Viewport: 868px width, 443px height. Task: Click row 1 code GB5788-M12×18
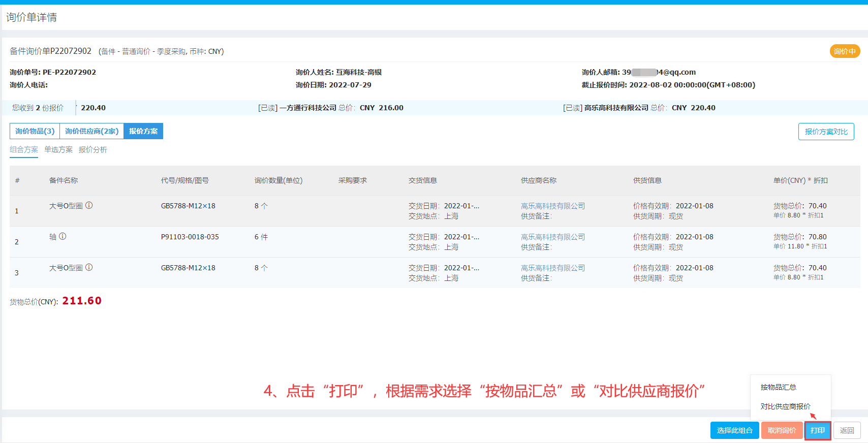click(188, 206)
